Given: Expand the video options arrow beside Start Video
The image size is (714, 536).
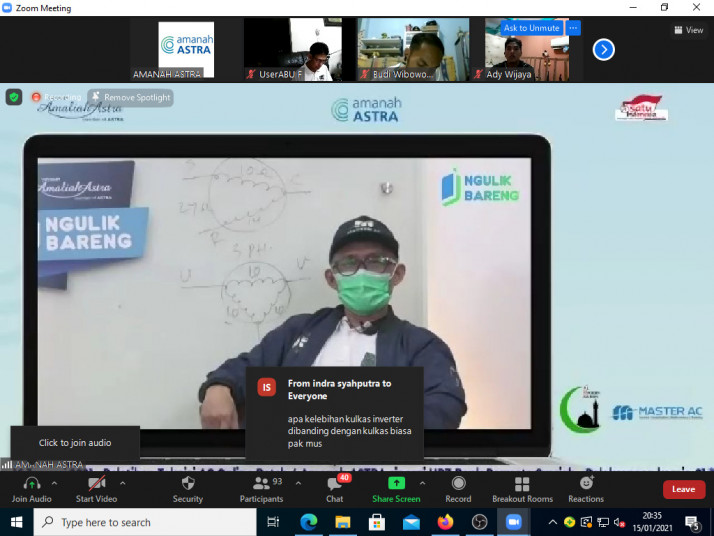Looking at the screenshot, I should (123, 482).
